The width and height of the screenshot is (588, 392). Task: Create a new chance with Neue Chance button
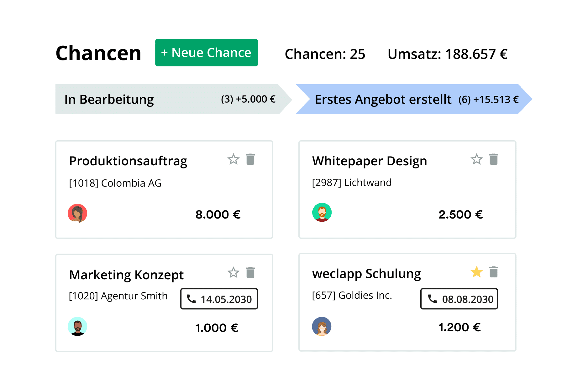click(x=206, y=53)
